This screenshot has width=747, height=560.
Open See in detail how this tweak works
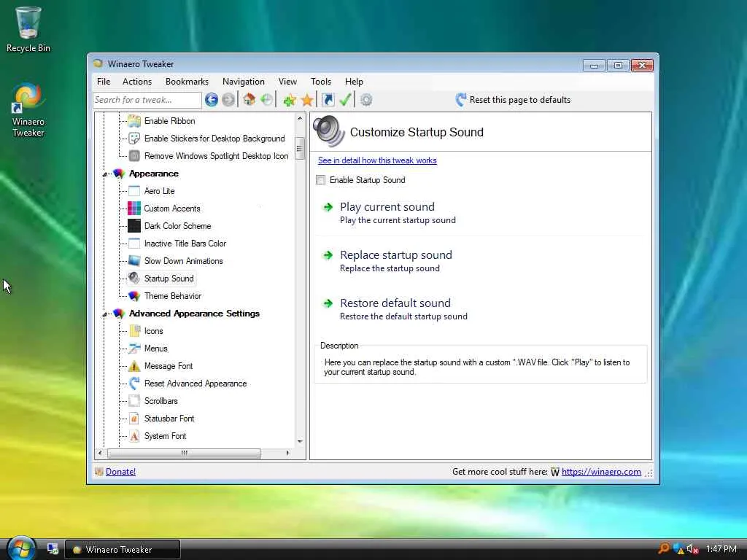(x=377, y=160)
